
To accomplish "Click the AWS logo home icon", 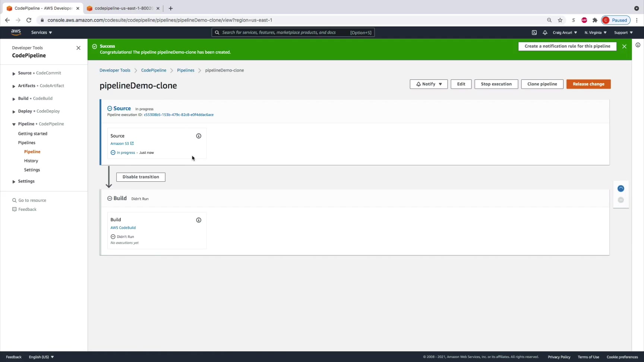I will [x=16, y=32].
